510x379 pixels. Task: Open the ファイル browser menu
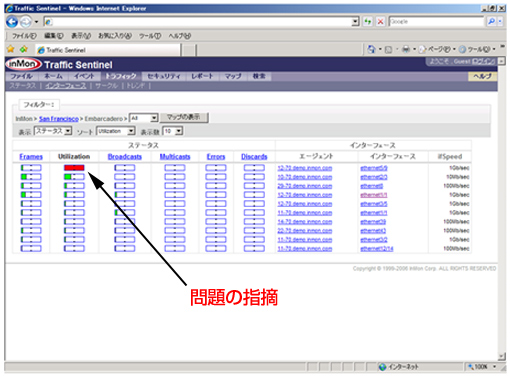tap(23, 36)
